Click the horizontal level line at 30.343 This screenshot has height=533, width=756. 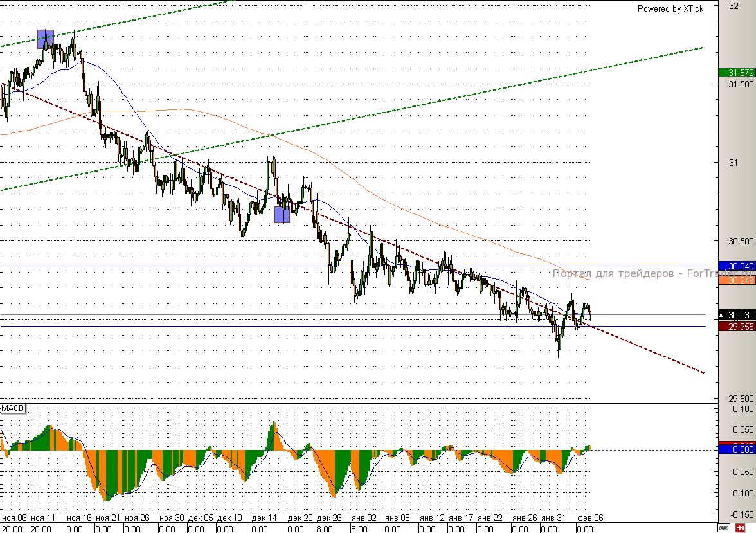click(193, 266)
